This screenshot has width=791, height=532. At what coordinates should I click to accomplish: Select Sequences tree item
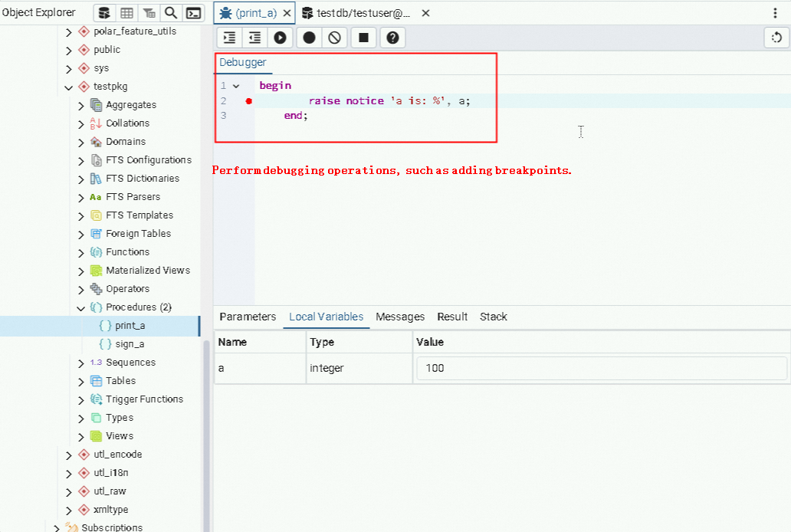(x=130, y=363)
